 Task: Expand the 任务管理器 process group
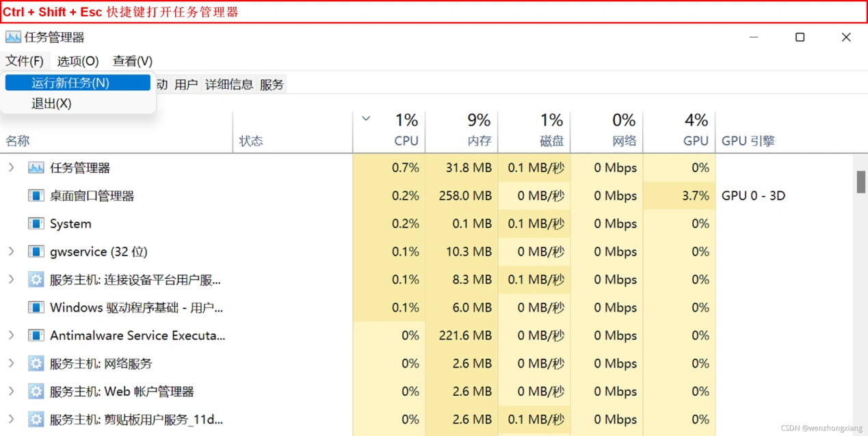point(12,167)
